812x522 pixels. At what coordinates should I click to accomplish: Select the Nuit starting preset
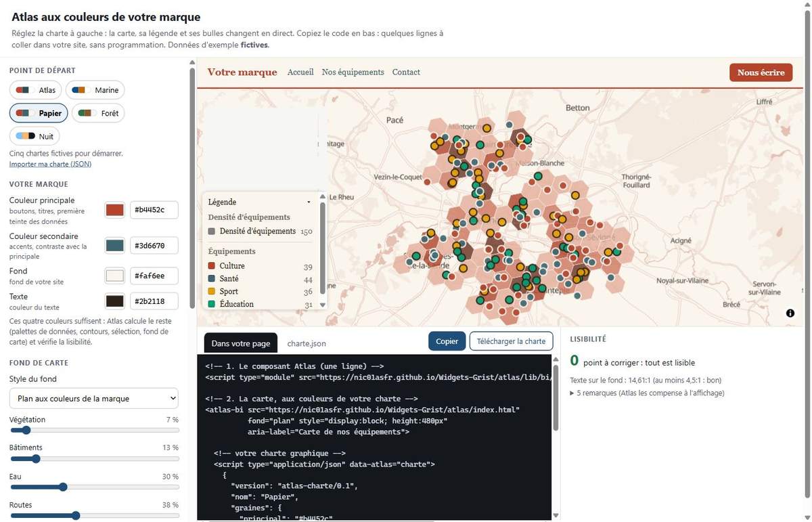35,136
